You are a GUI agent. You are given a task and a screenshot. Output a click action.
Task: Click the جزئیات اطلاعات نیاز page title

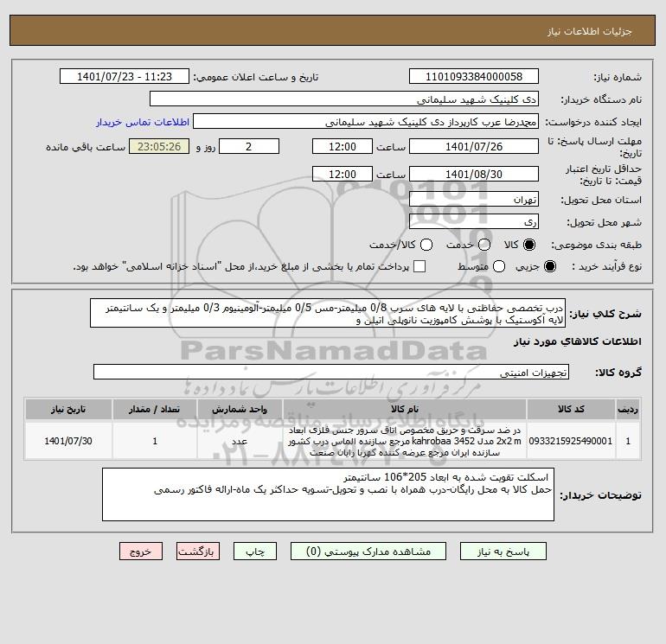590,31
